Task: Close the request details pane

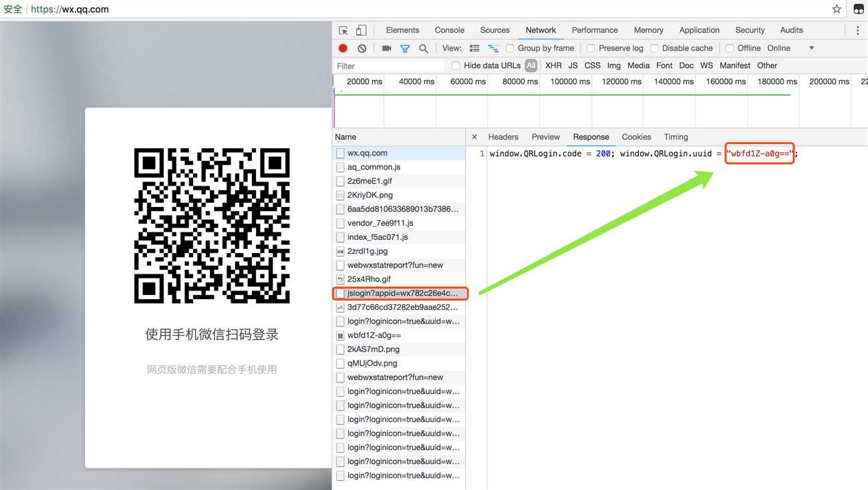Action: [474, 137]
